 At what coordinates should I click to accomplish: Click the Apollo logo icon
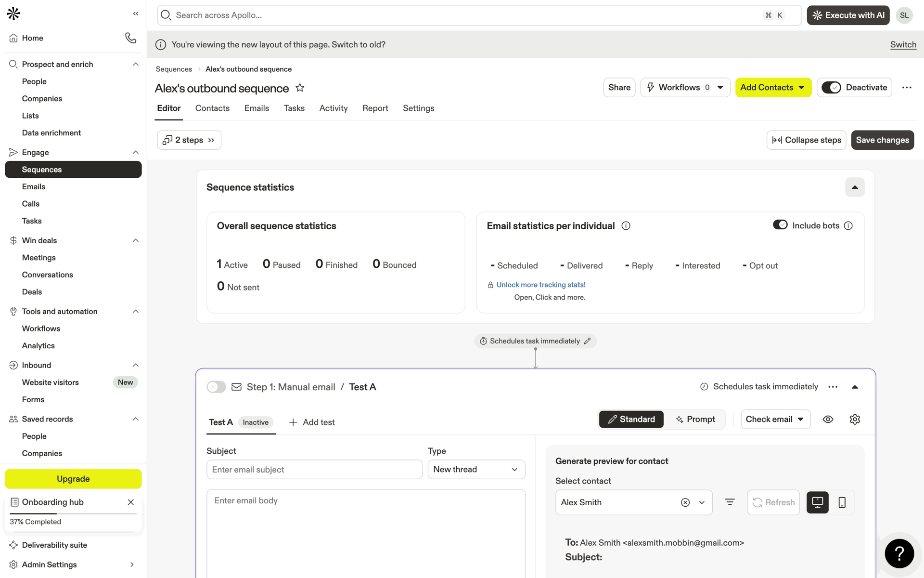point(13,13)
